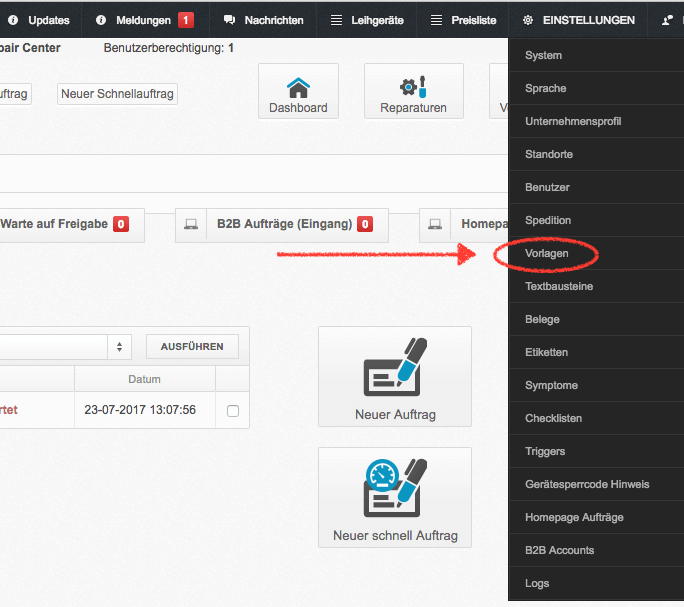
Task: Click the Neuer Auftrag tile
Action: (395, 377)
